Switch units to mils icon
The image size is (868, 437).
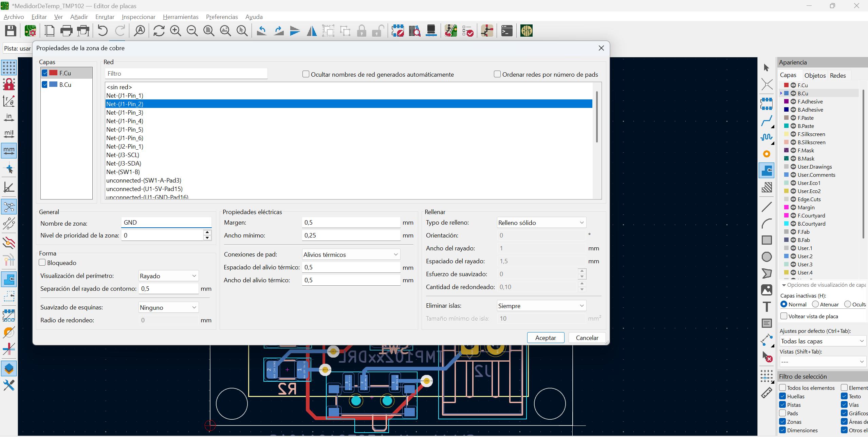coord(9,134)
